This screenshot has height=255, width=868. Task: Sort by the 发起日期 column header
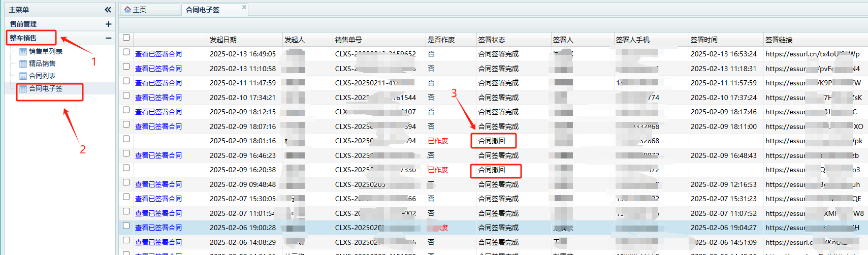223,40
